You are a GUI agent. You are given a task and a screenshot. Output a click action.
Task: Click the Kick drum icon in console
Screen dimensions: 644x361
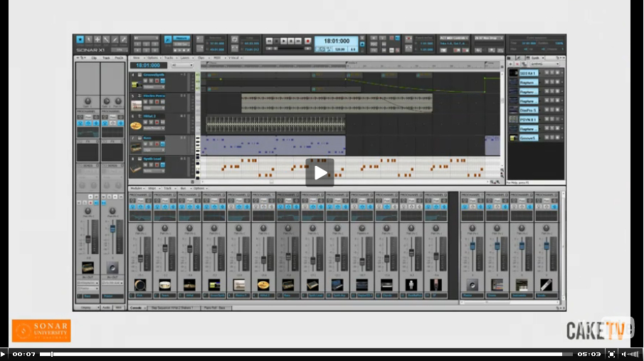click(140, 285)
